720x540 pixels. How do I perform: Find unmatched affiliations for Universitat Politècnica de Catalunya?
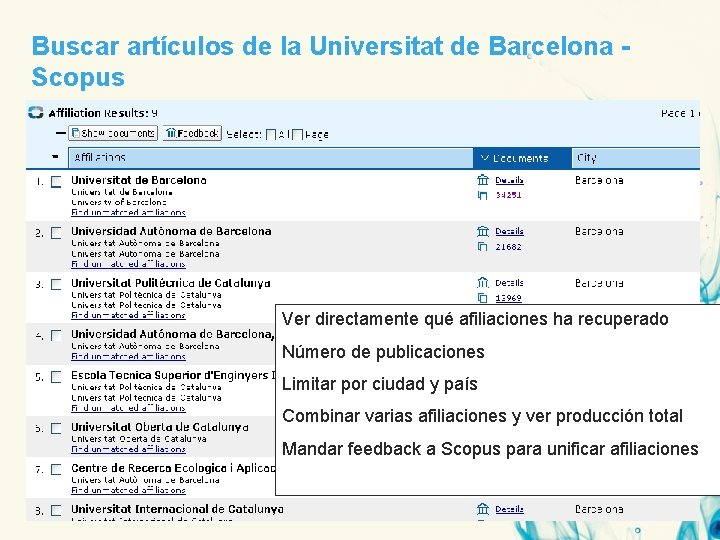[128, 315]
